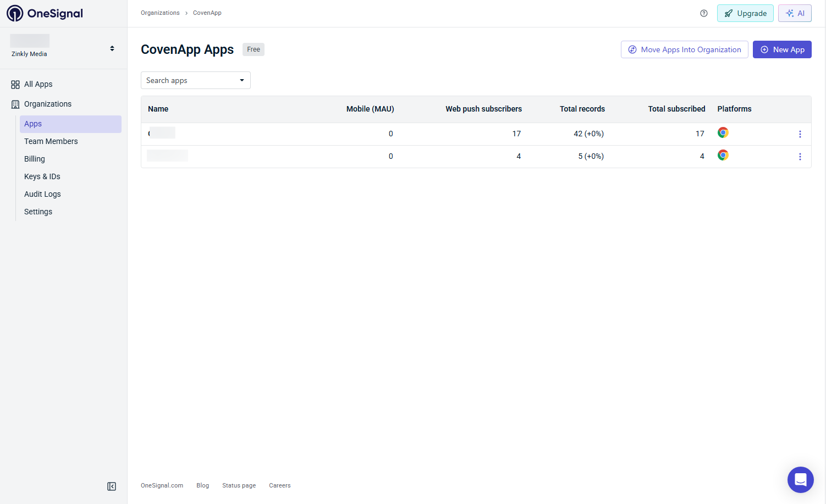Open options menu for 5 records app
826x504 pixels.
click(x=800, y=157)
